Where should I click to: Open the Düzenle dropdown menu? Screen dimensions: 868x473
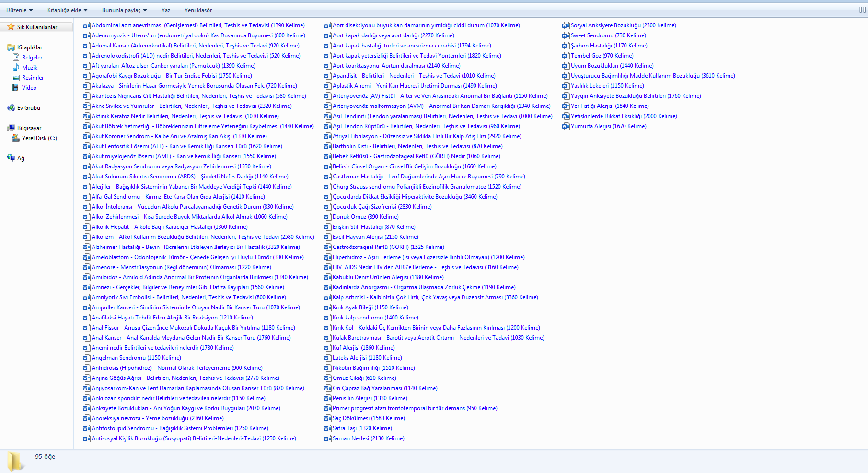coord(19,10)
